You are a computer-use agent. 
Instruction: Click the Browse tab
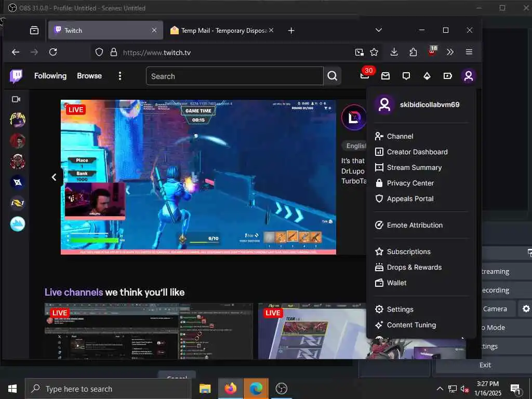[89, 76]
